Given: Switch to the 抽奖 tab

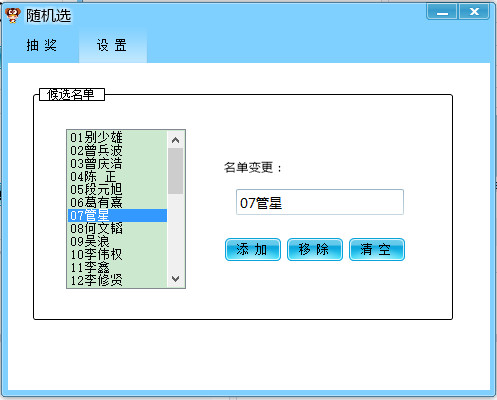Looking at the screenshot, I should coord(42,45).
